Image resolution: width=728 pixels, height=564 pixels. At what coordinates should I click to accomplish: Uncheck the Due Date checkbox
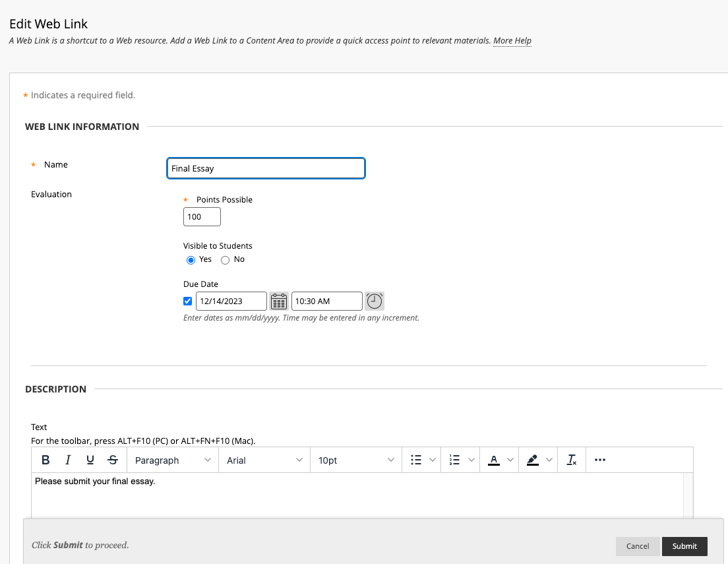click(187, 301)
